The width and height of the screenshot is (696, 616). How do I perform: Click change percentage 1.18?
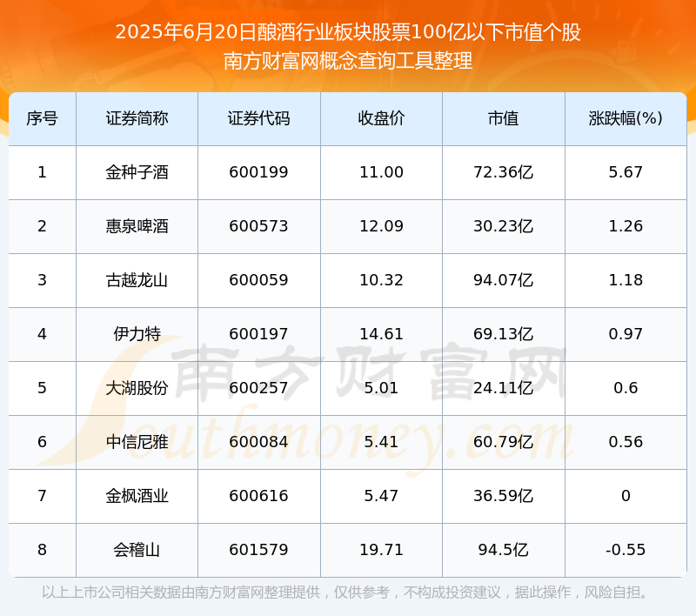point(626,280)
